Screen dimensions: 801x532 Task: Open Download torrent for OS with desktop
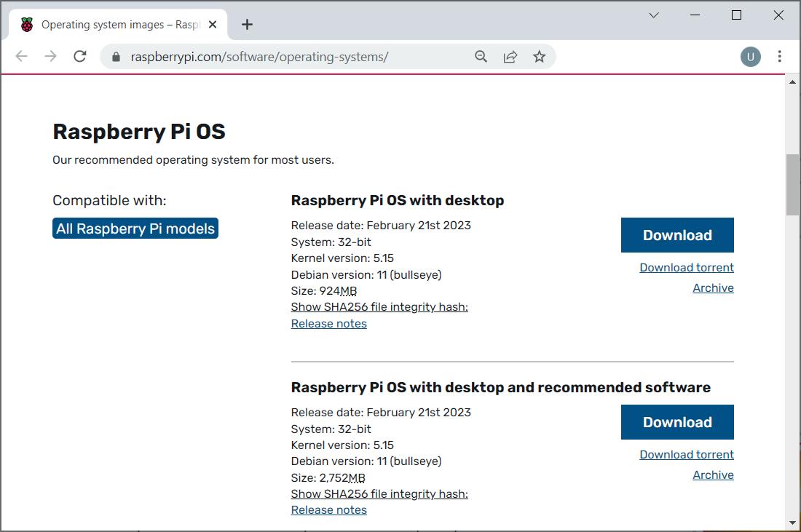686,268
